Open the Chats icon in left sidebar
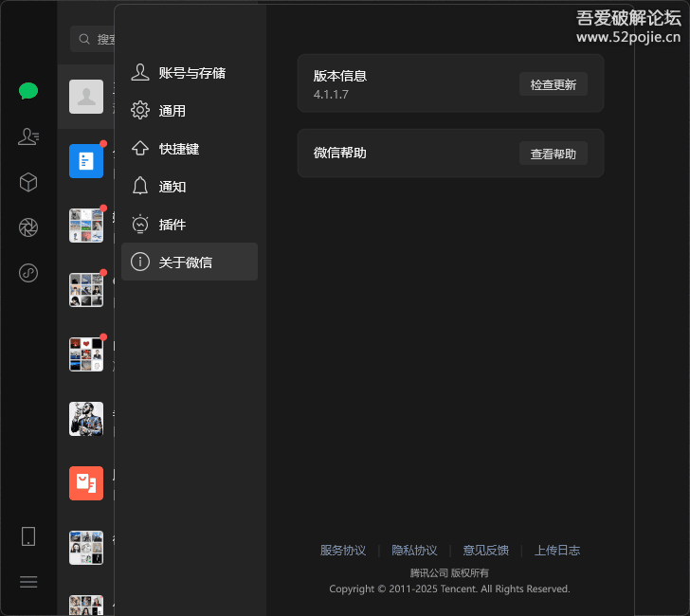The height and width of the screenshot is (616, 690). (x=28, y=91)
